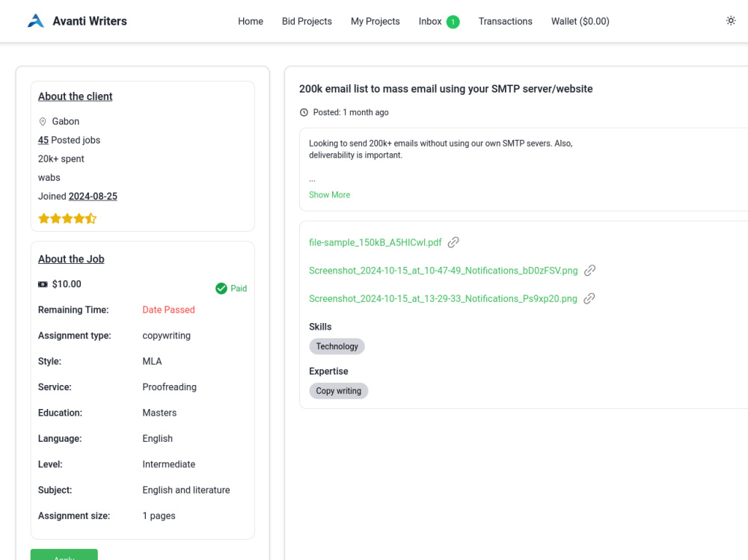Click the location pin icon beside Gabon
The height and width of the screenshot is (560, 748).
[43, 122]
